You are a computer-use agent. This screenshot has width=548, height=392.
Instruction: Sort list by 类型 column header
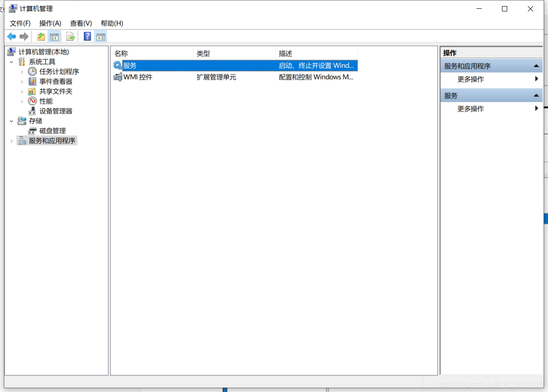click(x=234, y=53)
